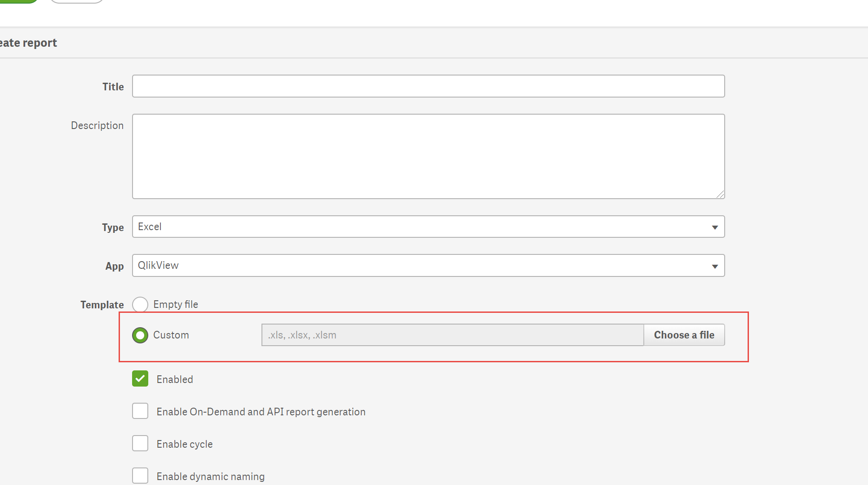Click the Description field label
The height and width of the screenshot is (485, 868).
[x=97, y=125]
